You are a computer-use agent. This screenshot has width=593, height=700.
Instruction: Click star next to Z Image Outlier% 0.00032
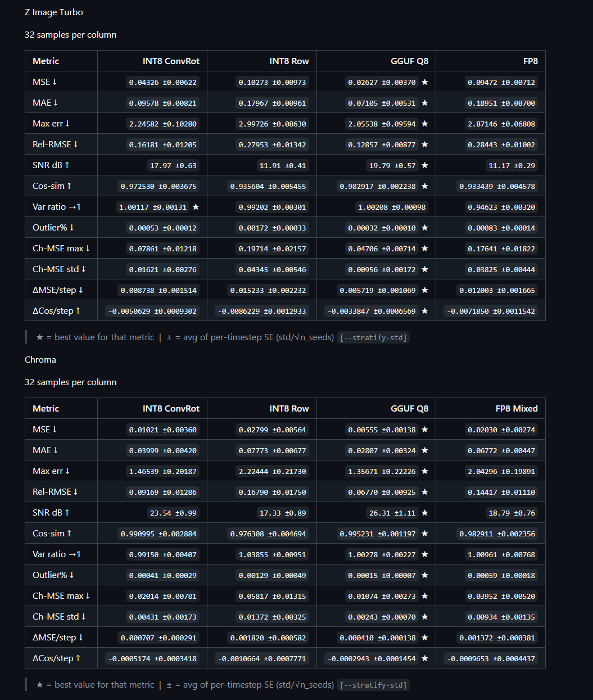click(424, 228)
